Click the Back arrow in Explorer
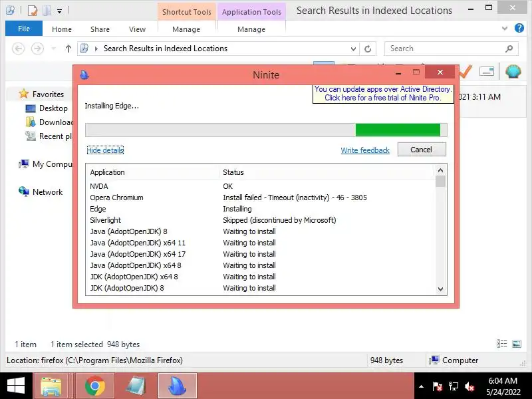This screenshot has height=399, width=532. [x=19, y=49]
